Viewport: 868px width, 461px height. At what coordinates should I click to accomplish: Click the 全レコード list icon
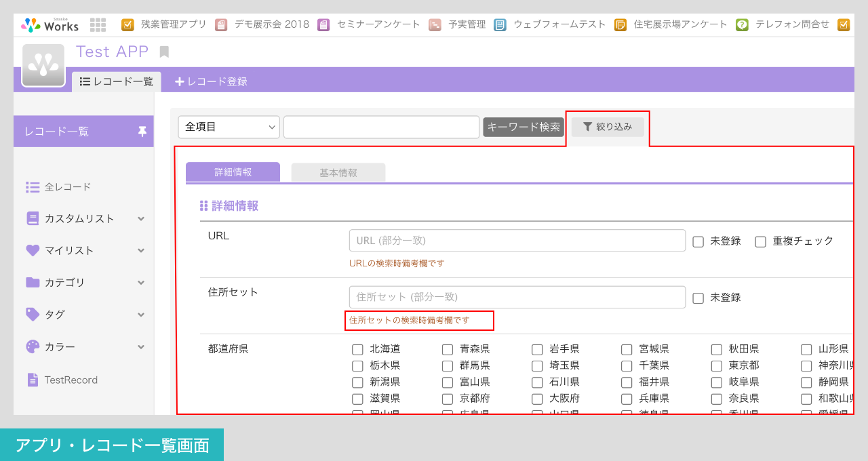33,187
